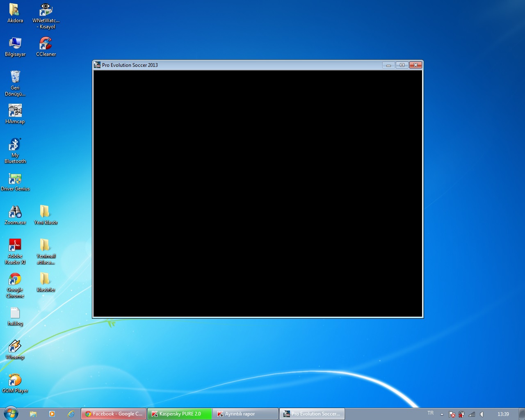Screen dimensions: 525x420
Task: Select the CCleaner desktop shortcut
Action: [46, 46]
